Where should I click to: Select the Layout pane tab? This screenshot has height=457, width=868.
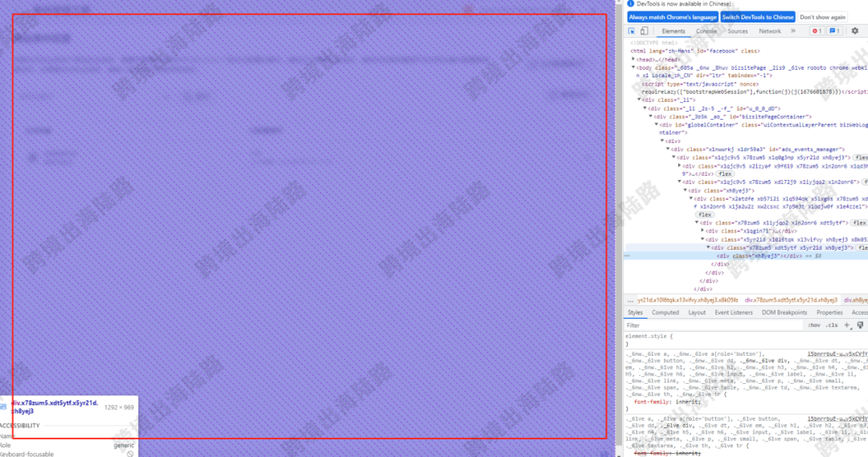coord(696,312)
